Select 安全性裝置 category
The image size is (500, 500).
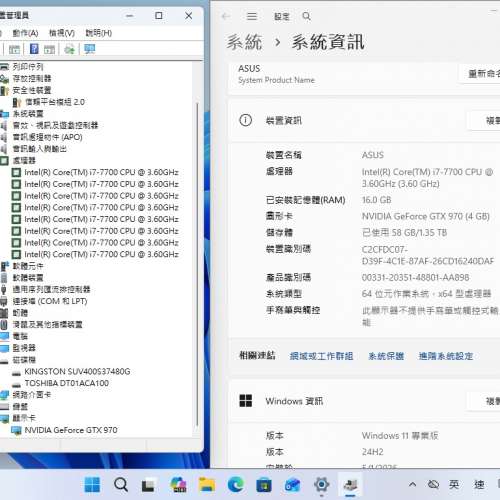coord(32,90)
